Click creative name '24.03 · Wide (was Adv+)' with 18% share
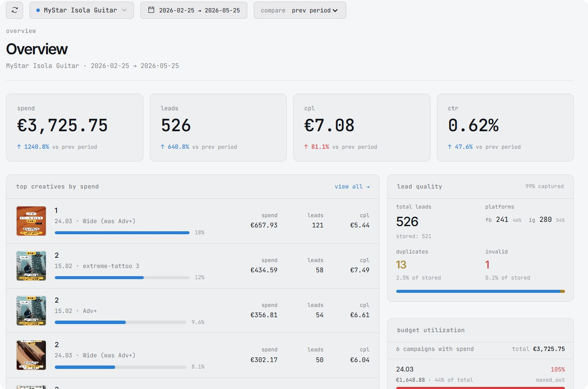Image resolution: width=588 pixels, height=389 pixels. coord(95,221)
